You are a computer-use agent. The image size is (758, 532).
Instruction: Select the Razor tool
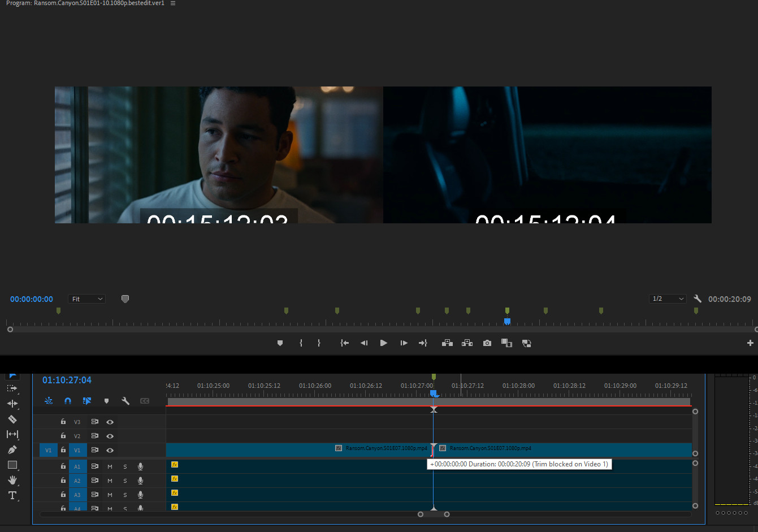point(12,419)
